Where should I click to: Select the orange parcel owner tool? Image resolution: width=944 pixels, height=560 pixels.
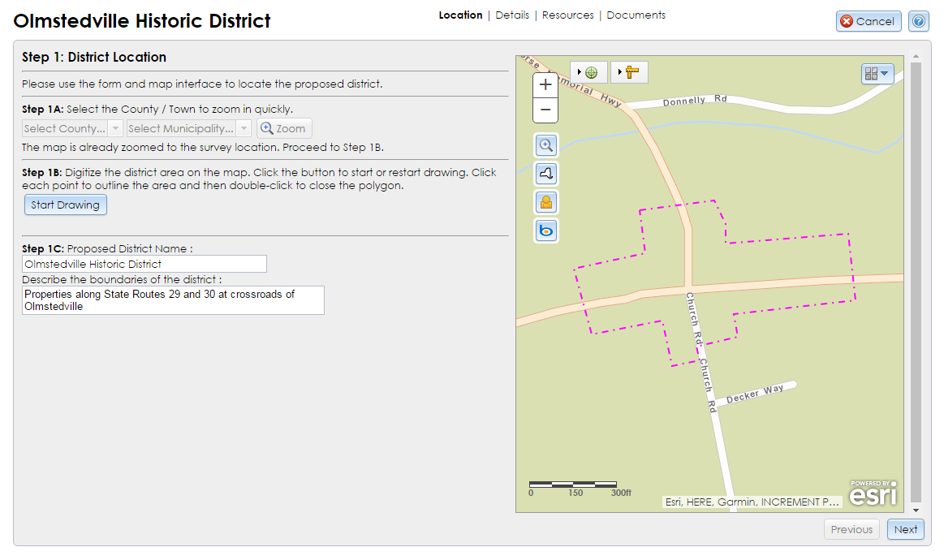point(545,201)
